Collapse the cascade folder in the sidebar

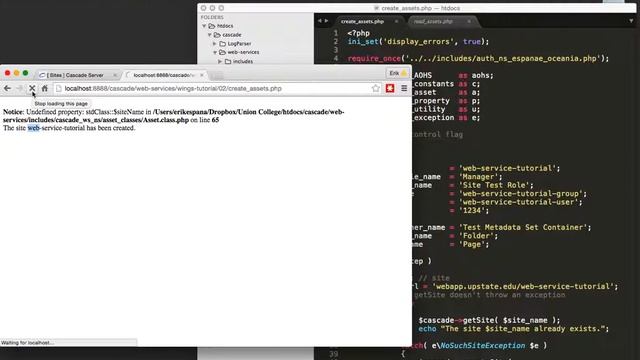pos(210,35)
